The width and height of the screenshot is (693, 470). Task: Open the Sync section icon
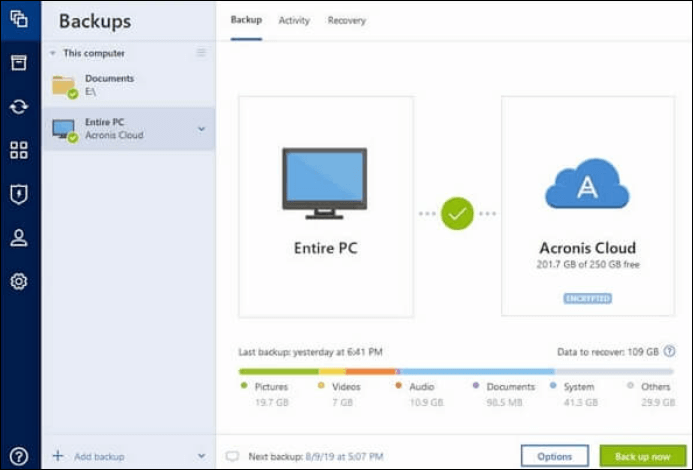[x=19, y=107]
